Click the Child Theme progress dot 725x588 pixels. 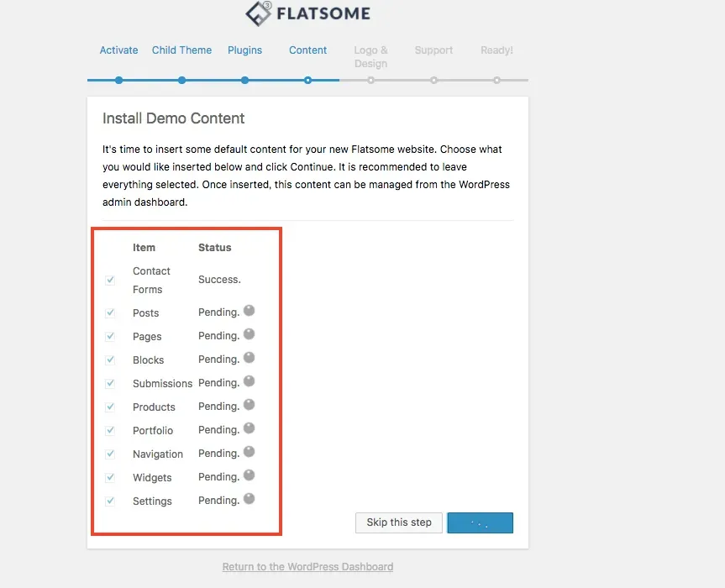pos(181,81)
